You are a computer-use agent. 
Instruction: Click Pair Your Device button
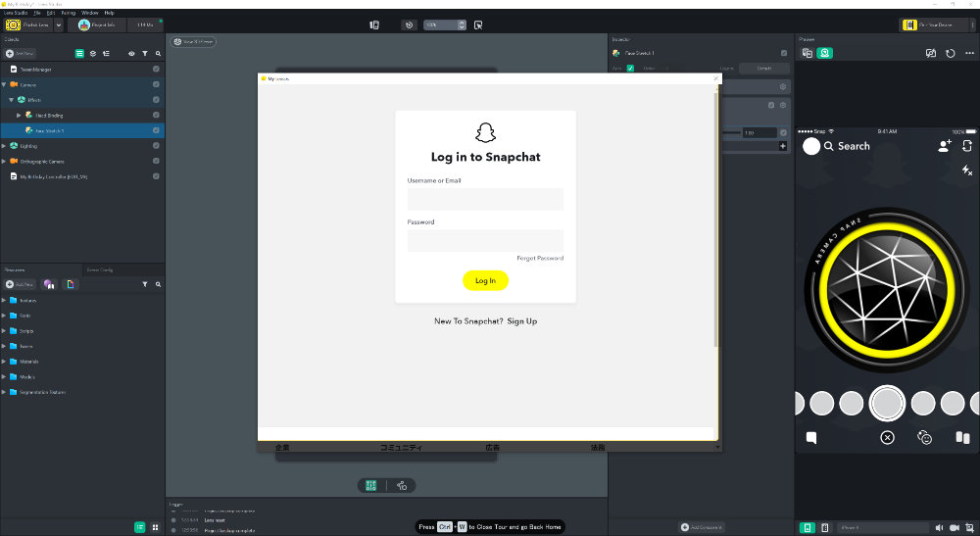pos(934,25)
